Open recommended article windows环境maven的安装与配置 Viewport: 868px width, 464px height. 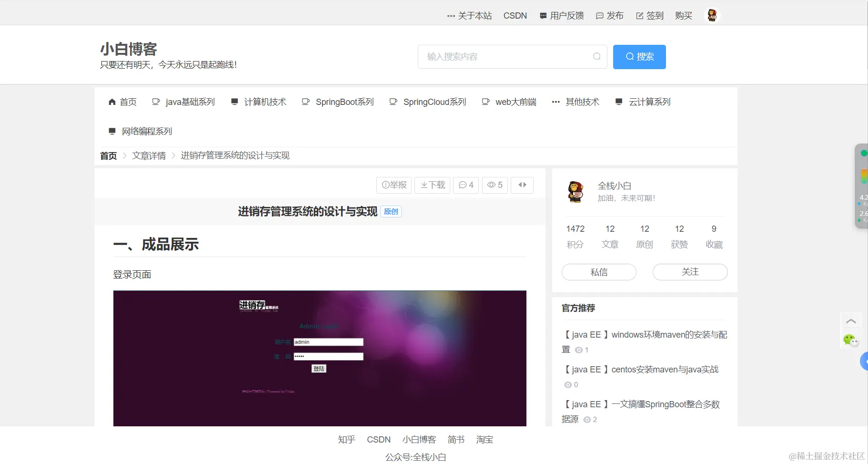click(x=644, y=342)
